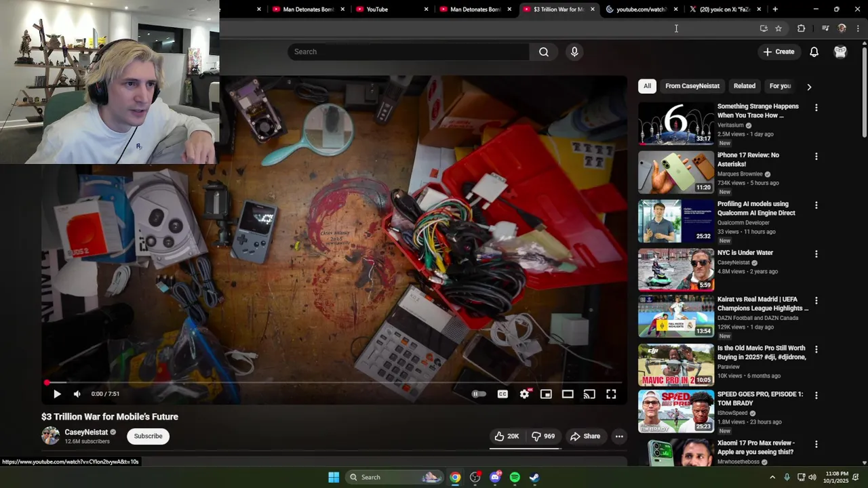Image resolution: width=868 pixels, height=488 pixels.
Task: Open menu for Profiling AI models video
Action: 816,205
